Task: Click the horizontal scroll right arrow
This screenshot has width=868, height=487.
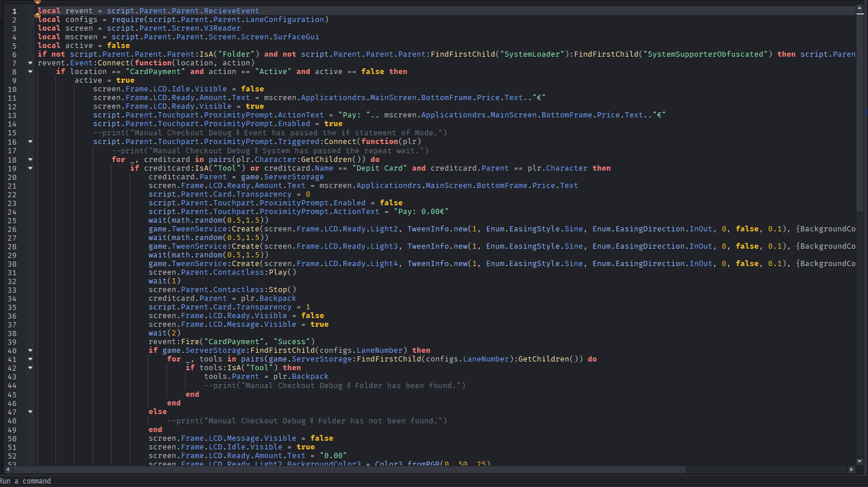Action: pyautogui.click(x=851, y=470)
